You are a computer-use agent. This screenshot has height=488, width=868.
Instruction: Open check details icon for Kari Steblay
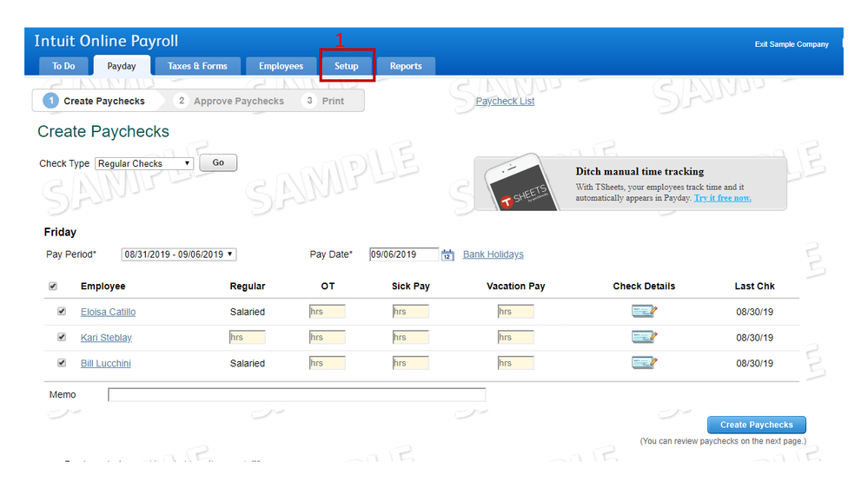point(644,336)
